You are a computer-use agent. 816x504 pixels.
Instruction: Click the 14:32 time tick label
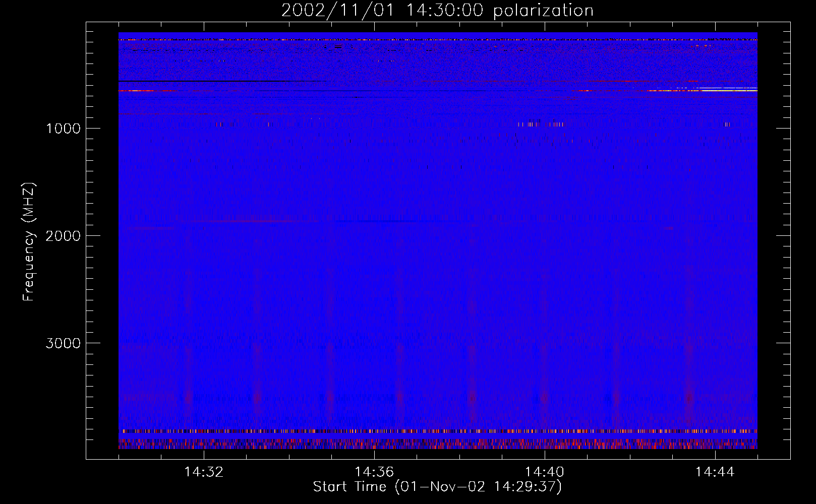[204, 472]
